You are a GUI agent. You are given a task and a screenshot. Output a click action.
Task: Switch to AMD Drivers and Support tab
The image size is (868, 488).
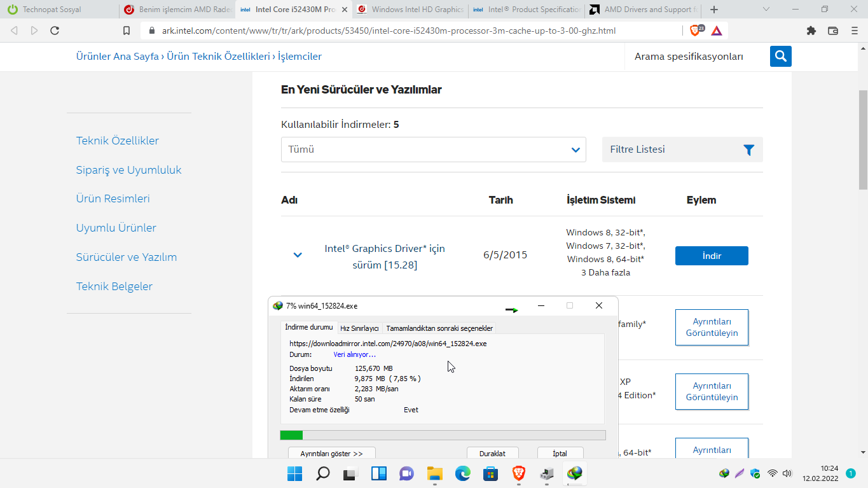click(x=643, y=10)
